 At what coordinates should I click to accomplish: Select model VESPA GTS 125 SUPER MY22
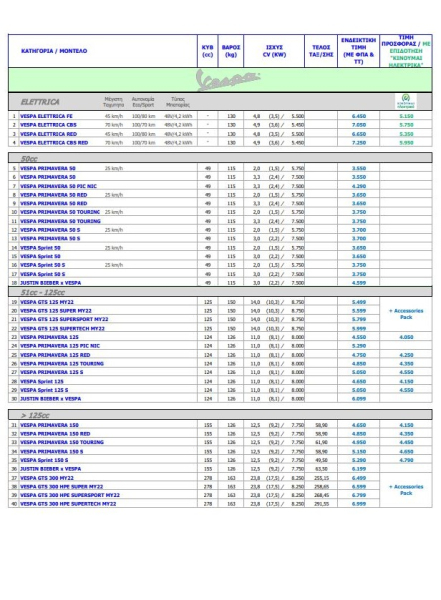(56, 311)
